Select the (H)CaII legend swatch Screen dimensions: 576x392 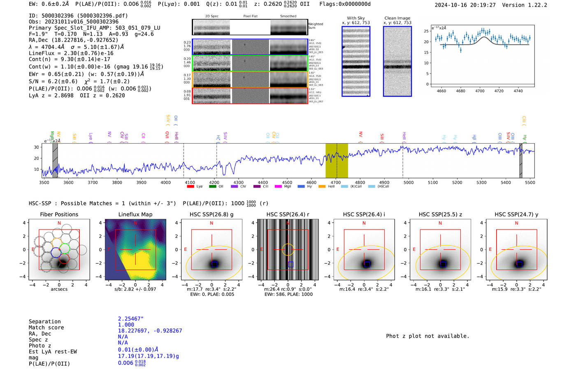coord(372,186)
